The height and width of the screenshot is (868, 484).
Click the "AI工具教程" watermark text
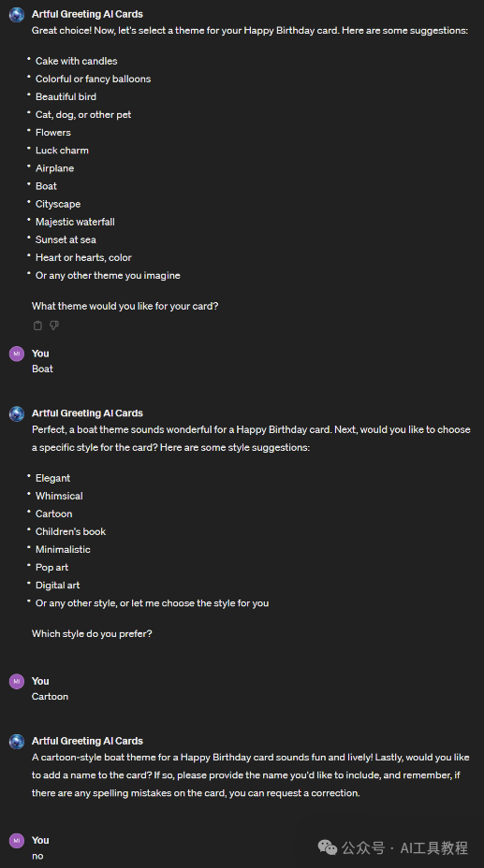[434, 847]
